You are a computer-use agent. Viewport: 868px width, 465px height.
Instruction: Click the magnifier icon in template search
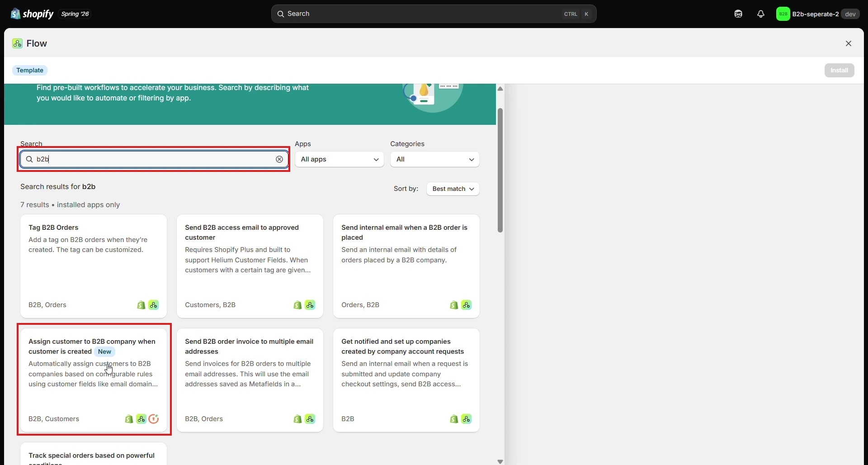click(29, 159)
